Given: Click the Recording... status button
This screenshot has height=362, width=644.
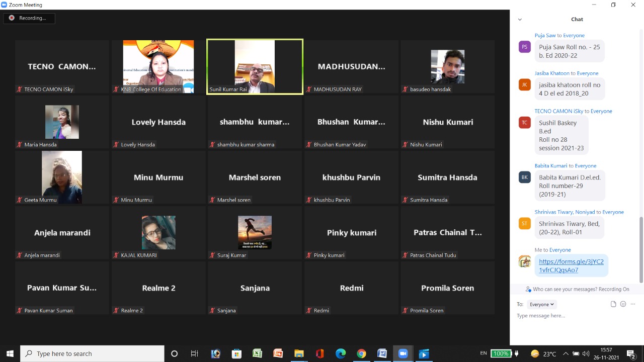Looking at the screenshot, I should pyautogui.click(x=29, y=18).
